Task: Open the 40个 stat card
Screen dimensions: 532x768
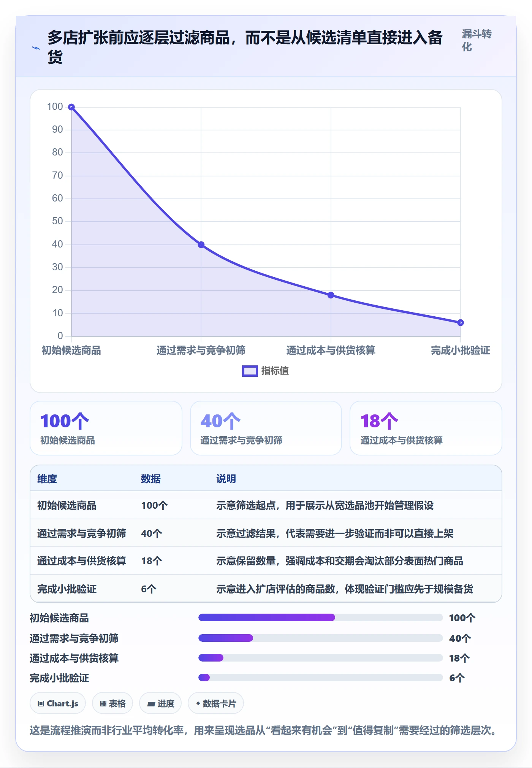Action: pos(266,428)
